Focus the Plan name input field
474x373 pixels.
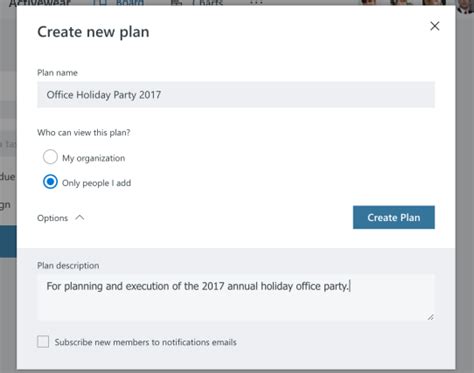[x=236, y=95]
